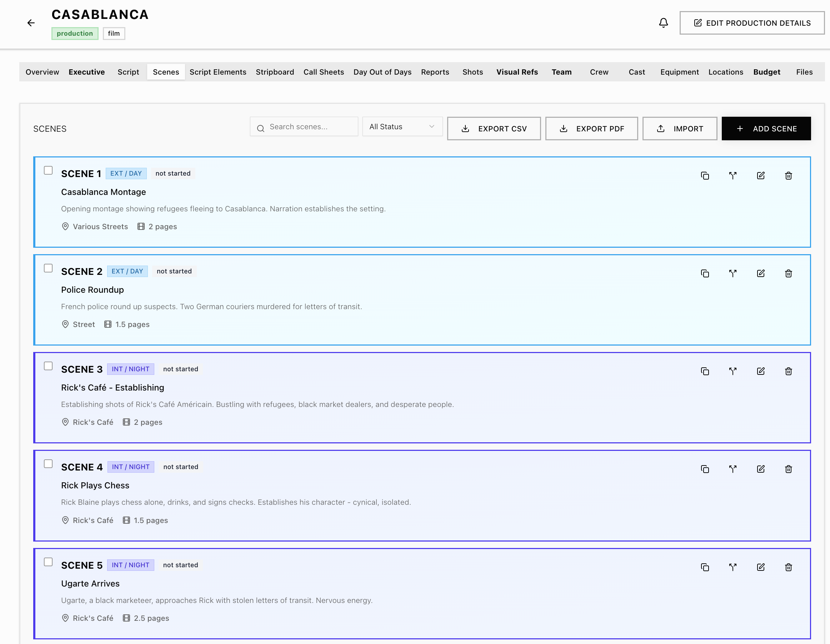This screenshot has height=644, width=830.
Task: Split Scene 2 using the branch icon
Action: click(733, 273)
